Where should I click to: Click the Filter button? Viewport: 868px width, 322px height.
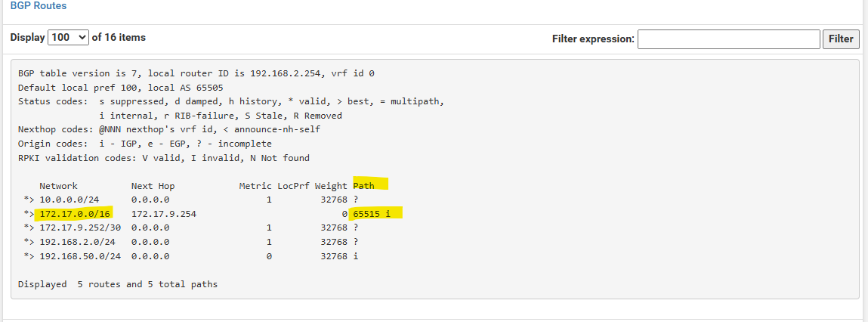841,39
